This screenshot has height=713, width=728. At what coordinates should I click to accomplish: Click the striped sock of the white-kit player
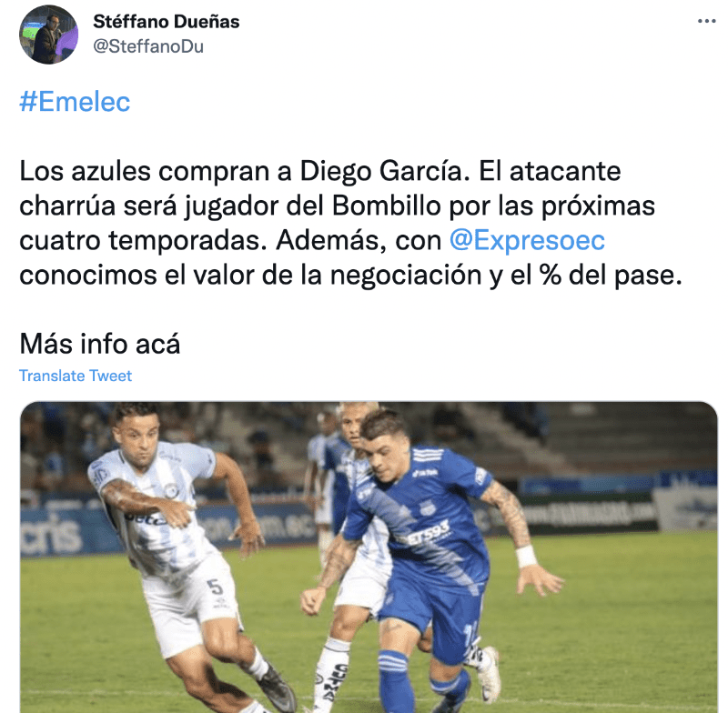(329, 673)
